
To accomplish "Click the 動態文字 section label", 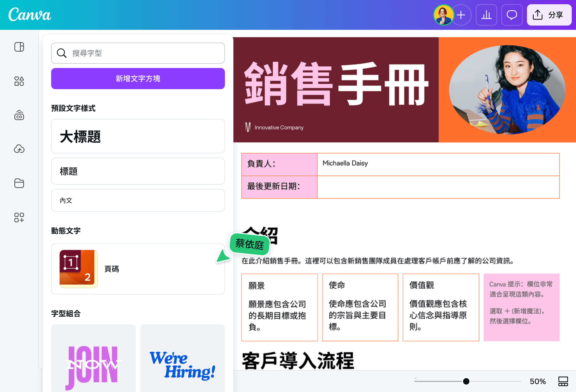I will click(x=66, y=231).
